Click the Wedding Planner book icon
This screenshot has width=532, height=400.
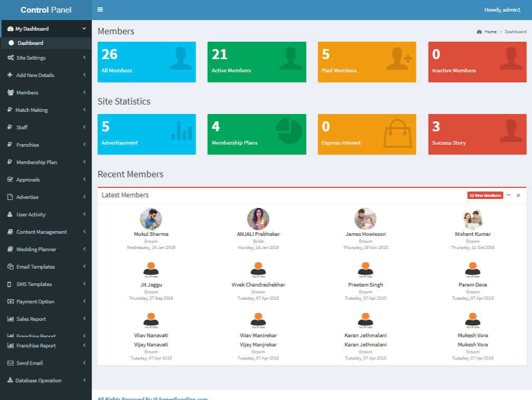pyautogui.click(x=10, y=249)
